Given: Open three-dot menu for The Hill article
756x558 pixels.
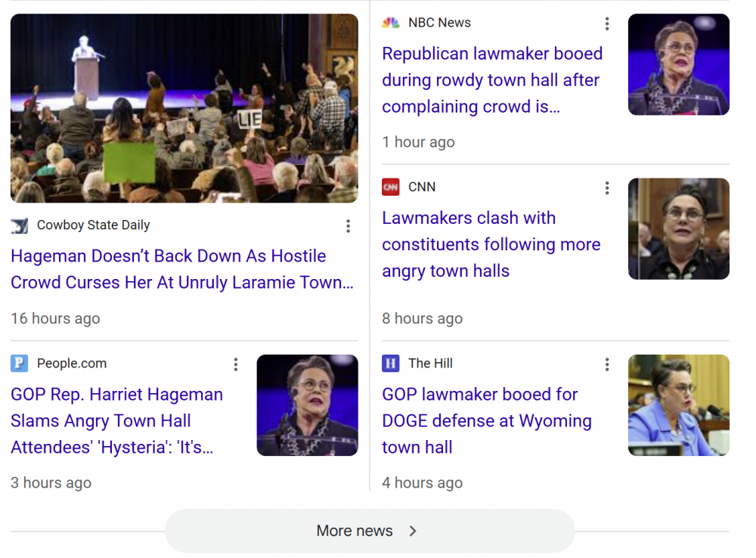Looking at the screenshot, I should pyautogui.click(x=606, y=365).
